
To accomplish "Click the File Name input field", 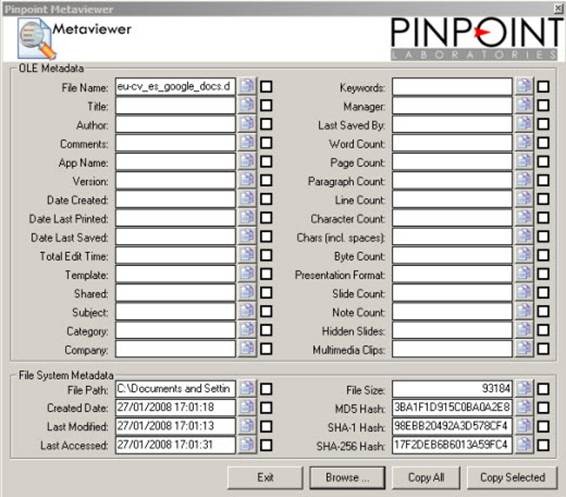I will (175, 87).
